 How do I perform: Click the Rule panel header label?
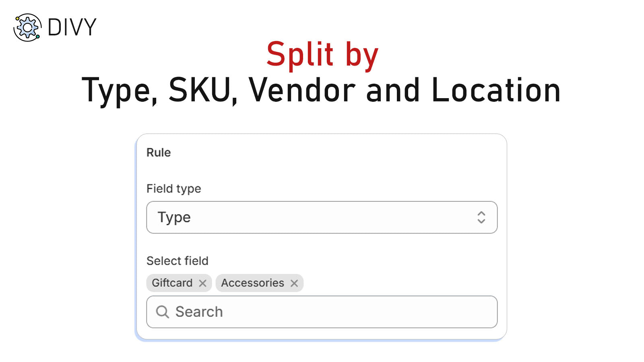pos(159,152)
